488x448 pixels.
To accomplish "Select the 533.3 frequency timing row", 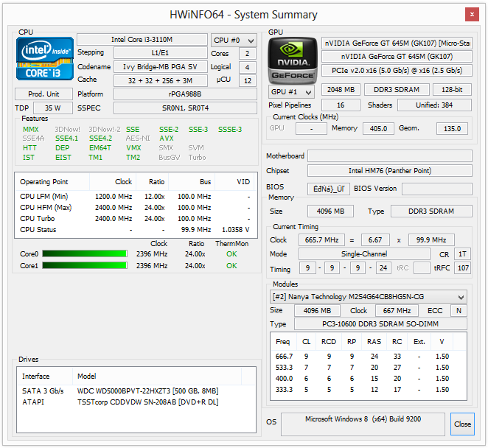I will coord(368,368).
